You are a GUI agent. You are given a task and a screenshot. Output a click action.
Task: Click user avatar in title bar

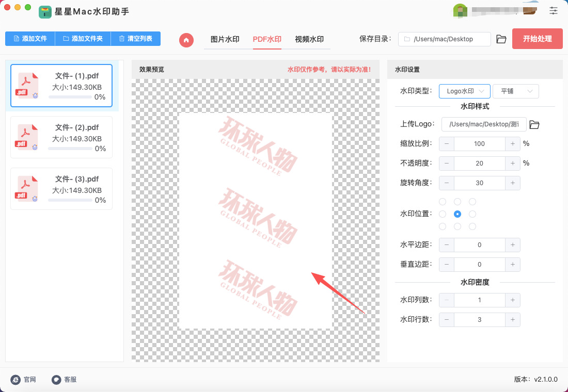coord(460,10)
